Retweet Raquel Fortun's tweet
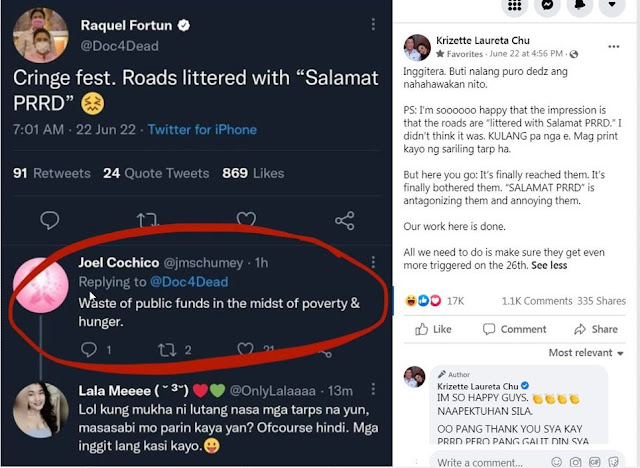The image size is (640, 468). coord(146,219)
